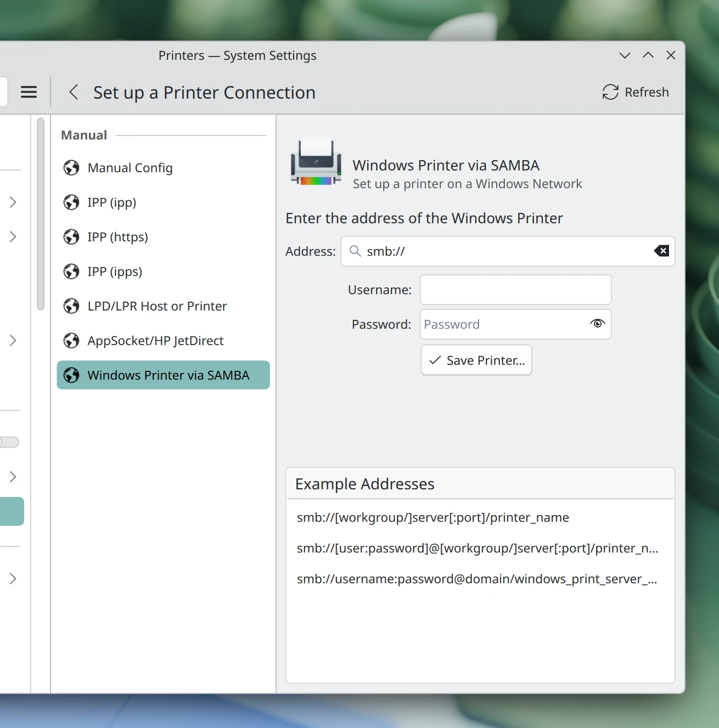Expand the bottom chevron on the left edge
Image resolution: width=719 pixels, height=728 pixels.
click(13, 578)
